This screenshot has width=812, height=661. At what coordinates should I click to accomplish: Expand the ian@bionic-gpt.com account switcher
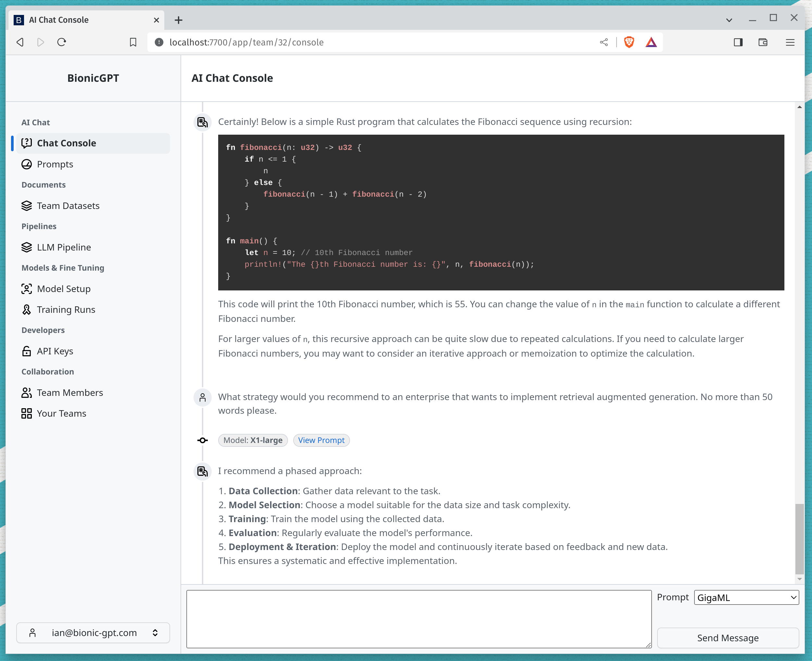coord(93,632)
